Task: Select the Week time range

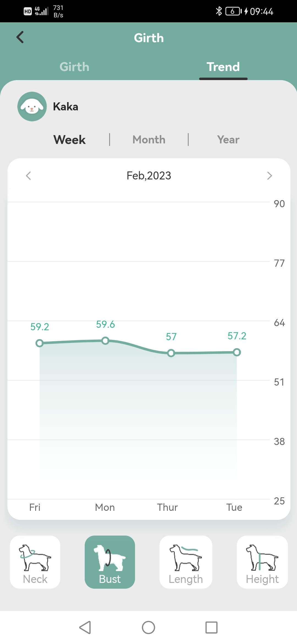Action: (x=70, y=140)
